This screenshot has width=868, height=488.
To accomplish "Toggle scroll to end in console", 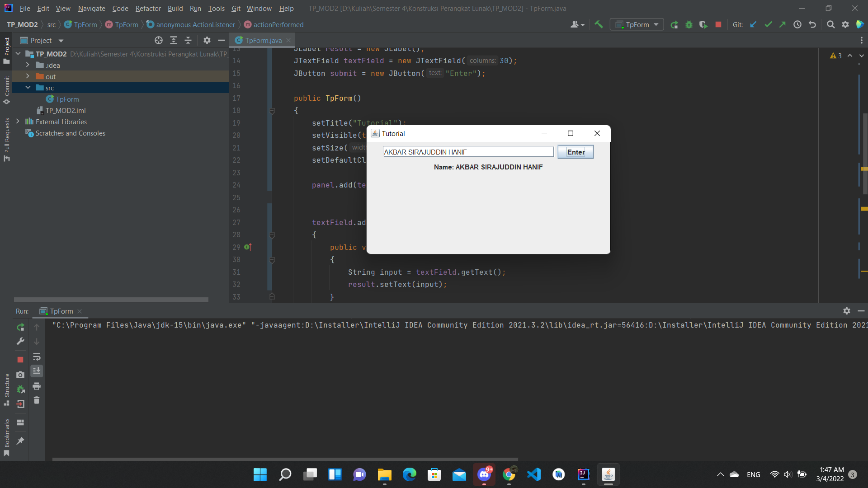I will 37,371.
